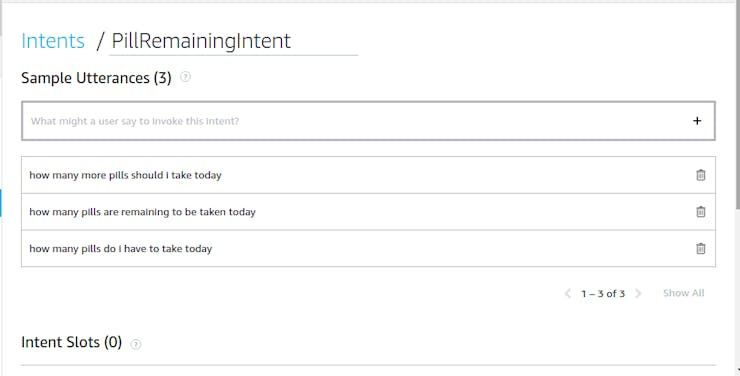740x376 pixels.
Task: Delete the 'pills are remaining' utterance
Action: click(x=701, y=212)
